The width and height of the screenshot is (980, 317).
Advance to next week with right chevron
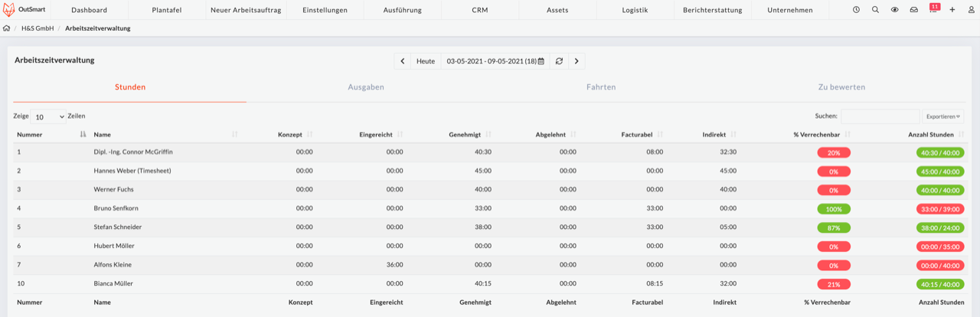point(577,61)
